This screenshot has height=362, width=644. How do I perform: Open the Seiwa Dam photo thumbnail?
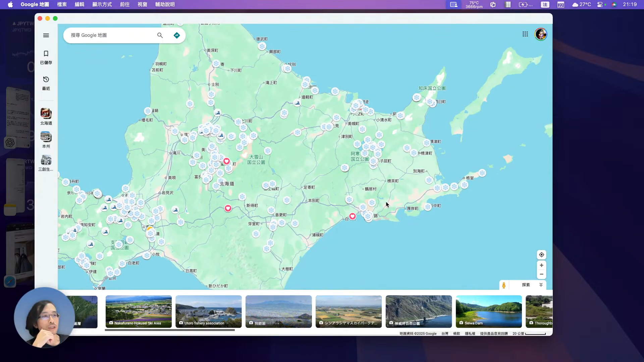coord(488,311)
